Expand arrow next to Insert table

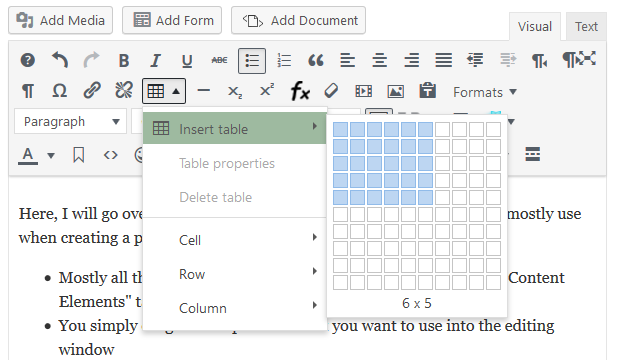(314, 126)
